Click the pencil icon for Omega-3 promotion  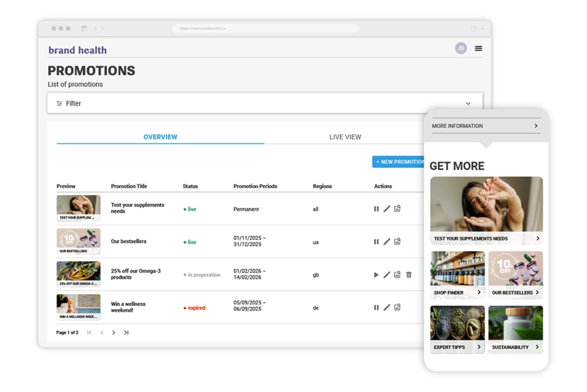387,275
